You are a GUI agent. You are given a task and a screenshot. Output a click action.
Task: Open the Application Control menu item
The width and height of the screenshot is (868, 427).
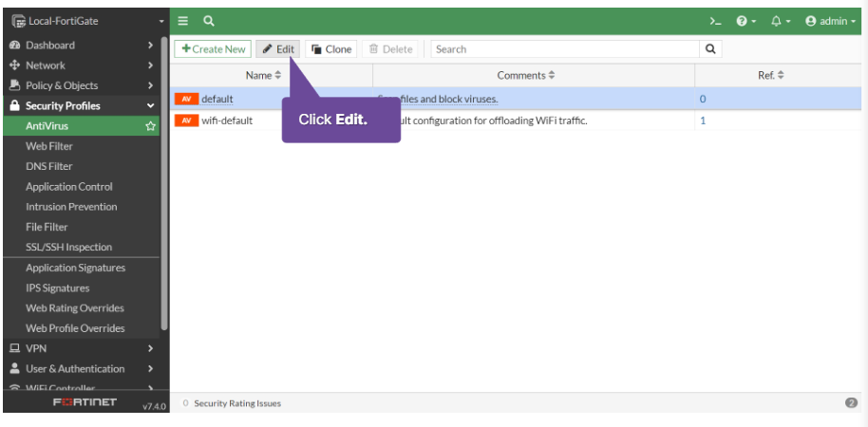69,186
